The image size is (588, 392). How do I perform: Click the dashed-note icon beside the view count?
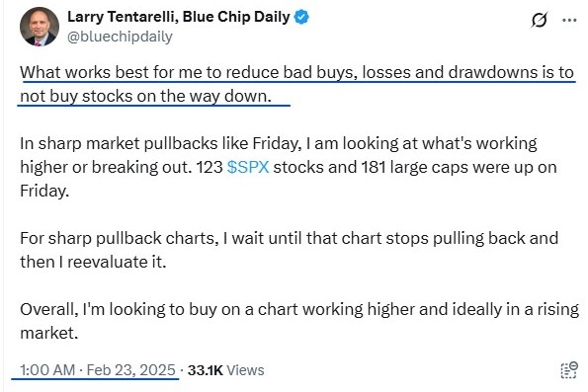click(x=569, y=370)
